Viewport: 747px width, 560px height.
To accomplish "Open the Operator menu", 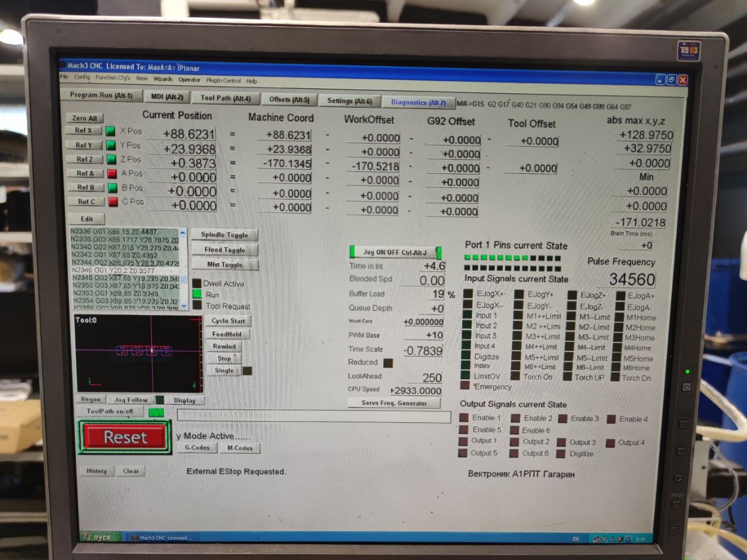I will pos(189,79).
